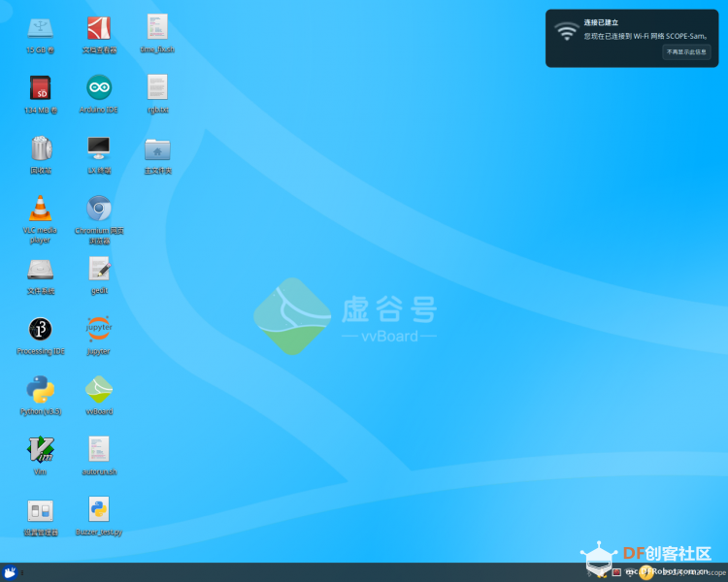Open the 文档查看器 document viewer icon

pos(99,28)
